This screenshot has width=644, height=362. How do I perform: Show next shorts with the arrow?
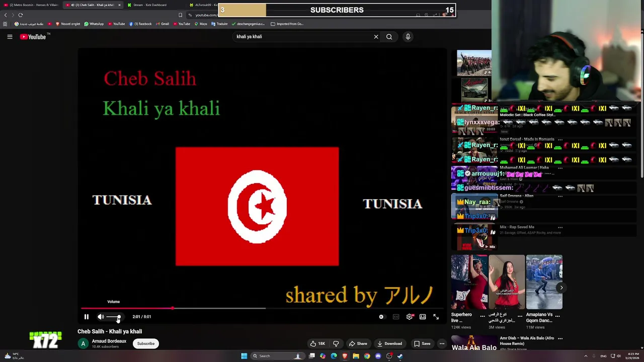pos(561,288)
